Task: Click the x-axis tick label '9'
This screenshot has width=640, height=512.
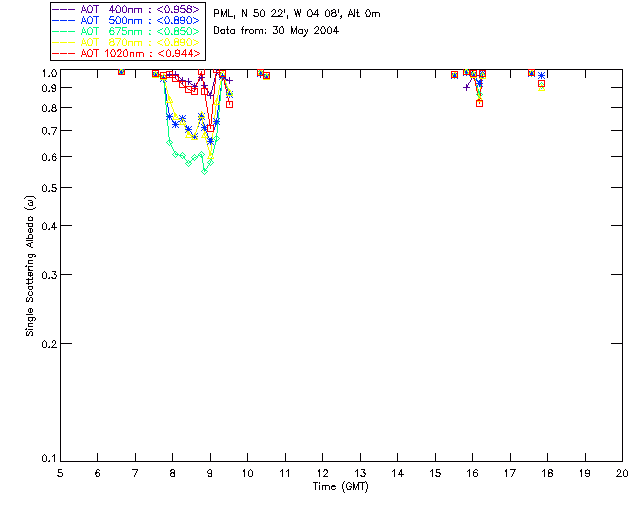Action: pos(210,473)
